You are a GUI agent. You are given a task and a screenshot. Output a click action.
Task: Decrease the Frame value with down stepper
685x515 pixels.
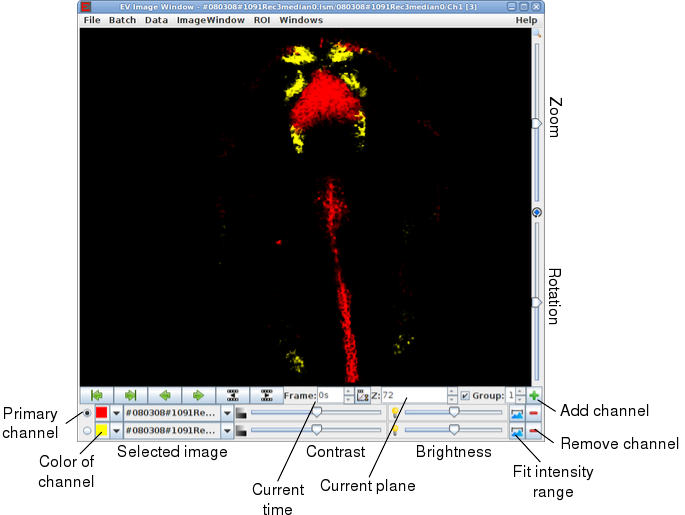(x=348, y=399)
